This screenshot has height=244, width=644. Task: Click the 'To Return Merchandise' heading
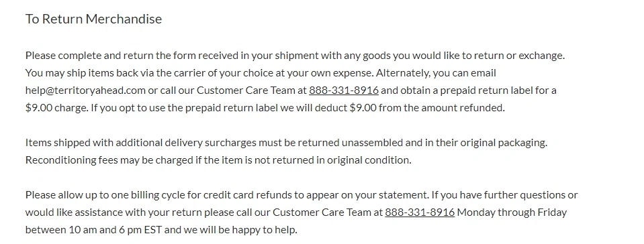[x=93, y=19]
